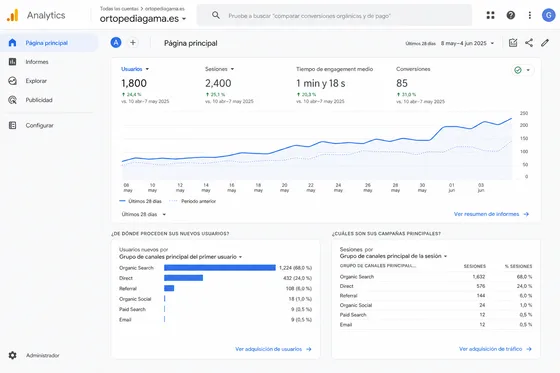The width and height of the screenshot is (560, 373).
Task: Click the pencil edit icon
Action: pos(545,43)
